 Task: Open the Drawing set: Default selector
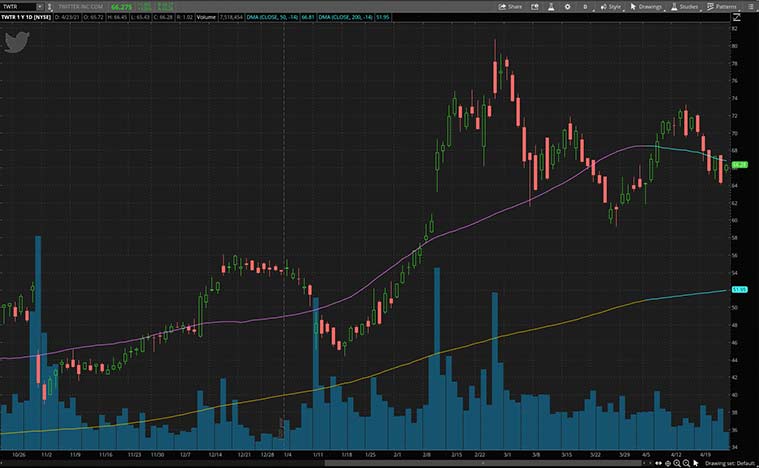click(x=730, y=463)
